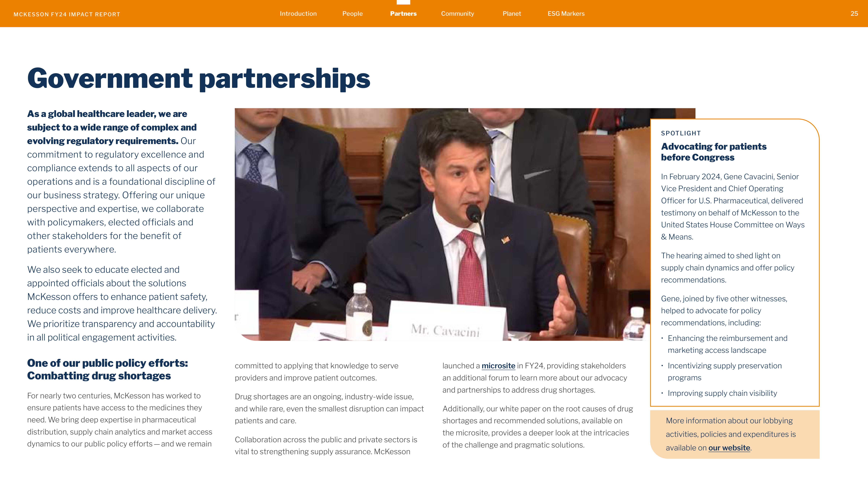Image resolution: width=868 pixels, height=488 pixels.
Task: Click 'For nearly two centuries, McKesson' paragraph
Action: [x=120, y=420]
